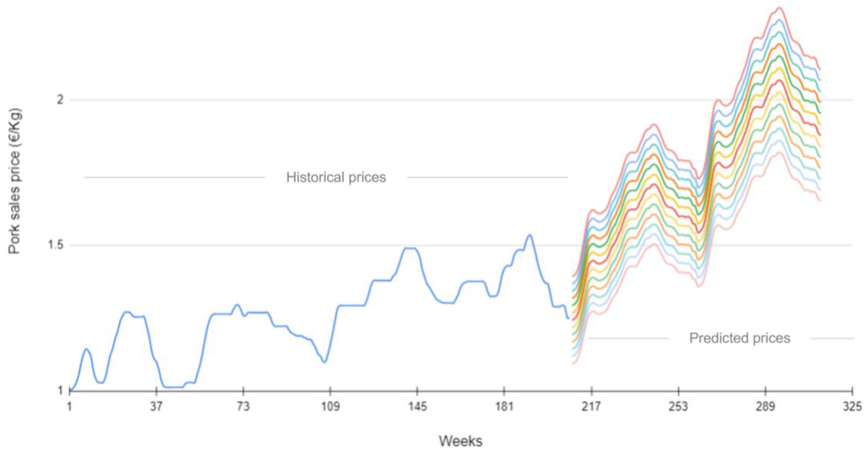Select the "Pork sales price (€/Kg)" axis title
This screenshot has width=868, height=454.
click(x=15, y=181)
